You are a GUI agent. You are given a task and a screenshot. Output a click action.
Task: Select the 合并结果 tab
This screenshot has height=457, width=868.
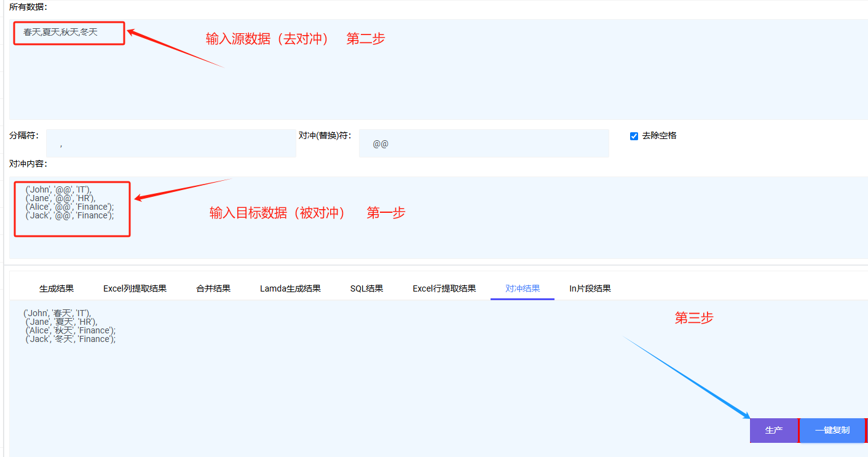[x=213, y=288]
